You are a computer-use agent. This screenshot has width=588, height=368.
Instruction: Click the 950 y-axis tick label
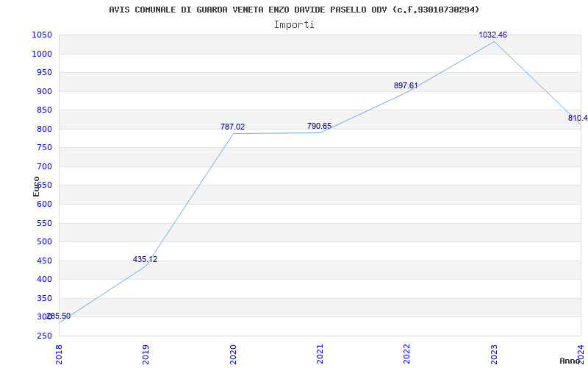tap(44, 73)
